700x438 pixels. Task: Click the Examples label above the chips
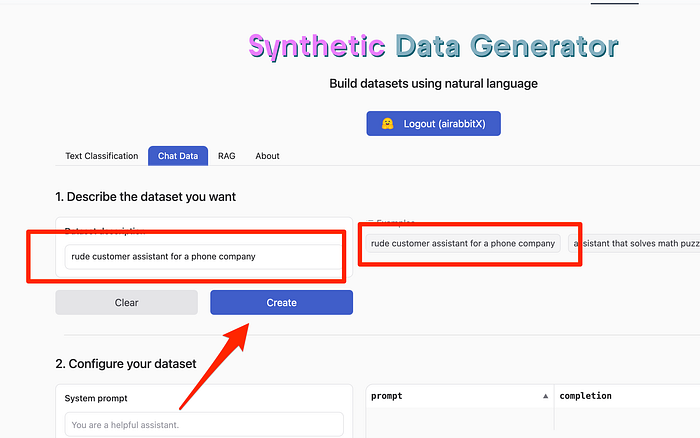pyautogui.click(x=395, y=222)
